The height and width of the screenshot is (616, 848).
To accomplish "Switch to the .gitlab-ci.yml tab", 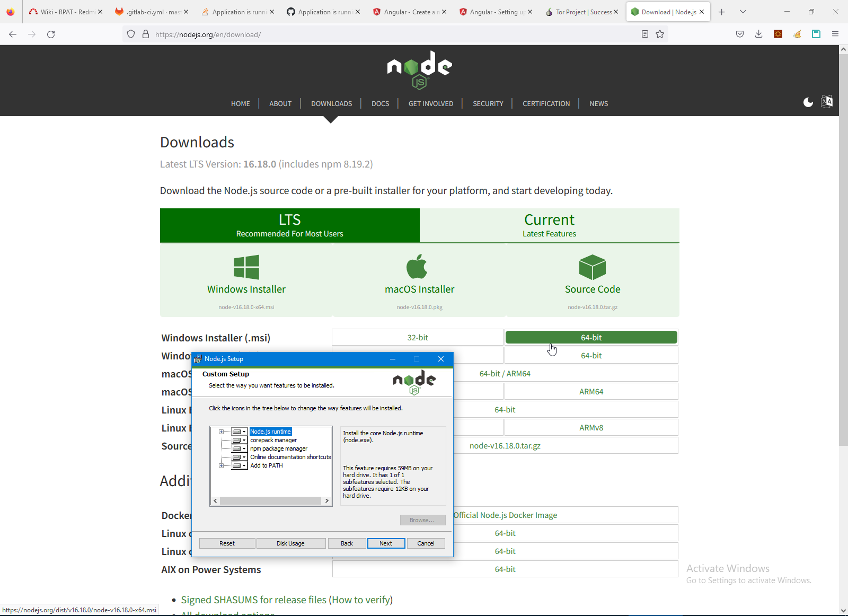I will tap(152, 12).
